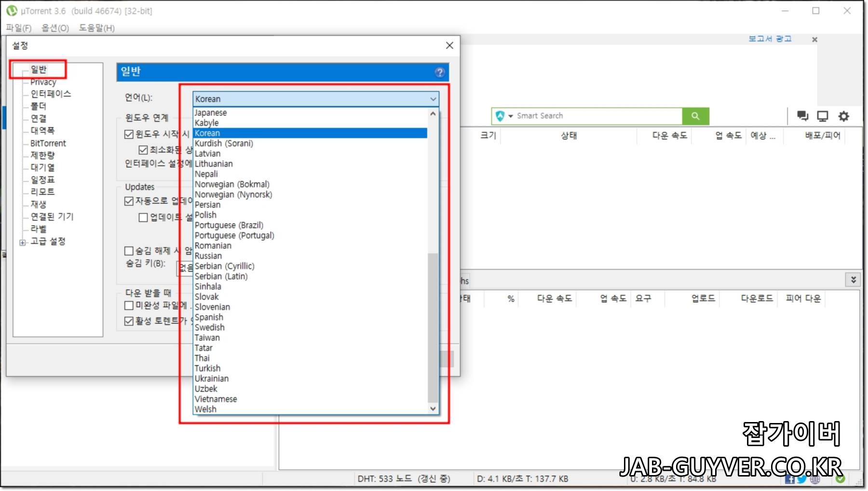
Task: Select highlighted Korean in language list
Action: [310, 133]
